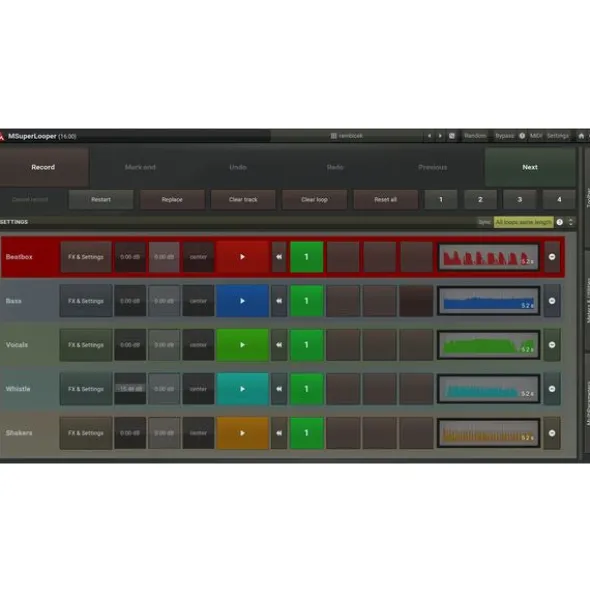Toggle loop slot 1 on Beatbox track
The image size is (590, 591).
click(x=306, y=257)
